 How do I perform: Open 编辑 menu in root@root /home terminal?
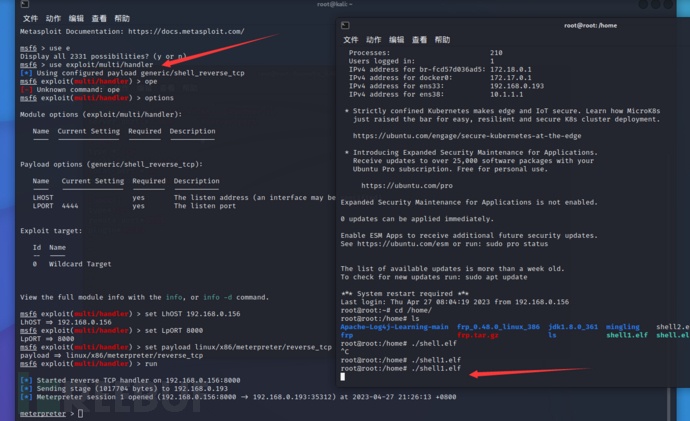point(396,40)
